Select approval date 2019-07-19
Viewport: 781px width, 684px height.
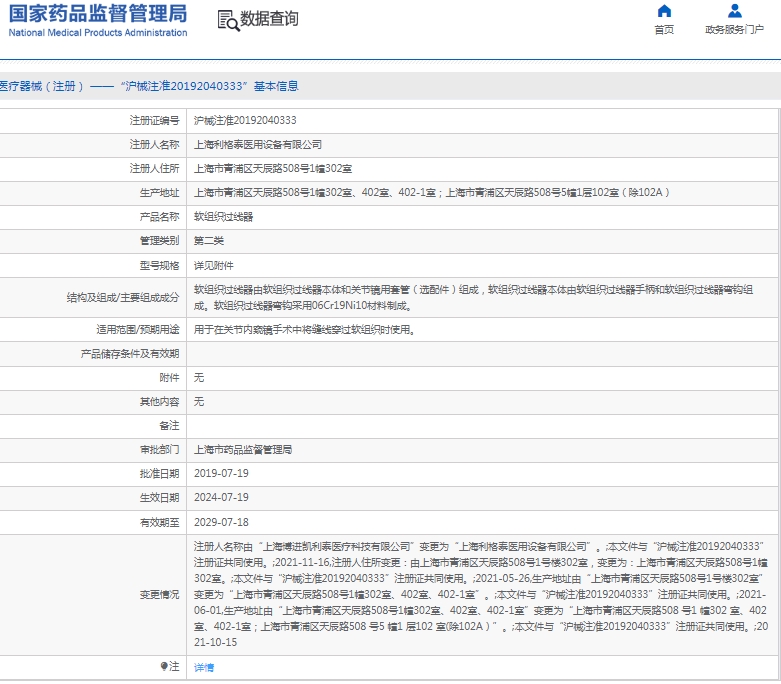[x=221, y=473]
